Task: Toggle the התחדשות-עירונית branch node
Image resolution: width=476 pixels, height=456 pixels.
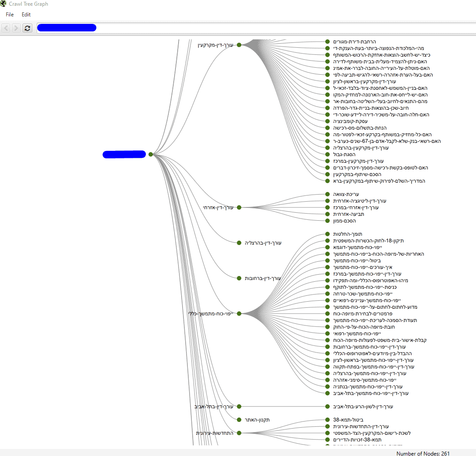Action: (239, 433)
